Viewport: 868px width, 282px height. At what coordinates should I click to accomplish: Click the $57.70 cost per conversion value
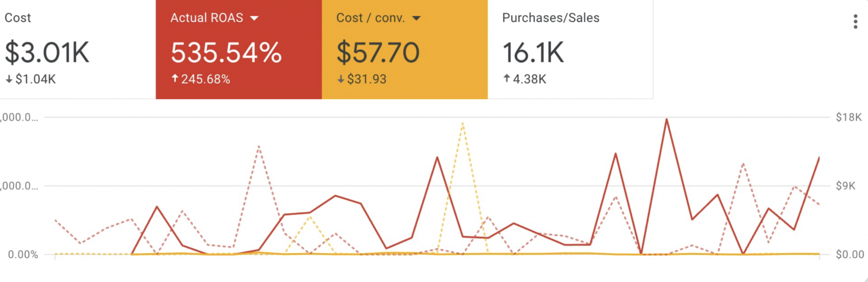coord(378,52)
